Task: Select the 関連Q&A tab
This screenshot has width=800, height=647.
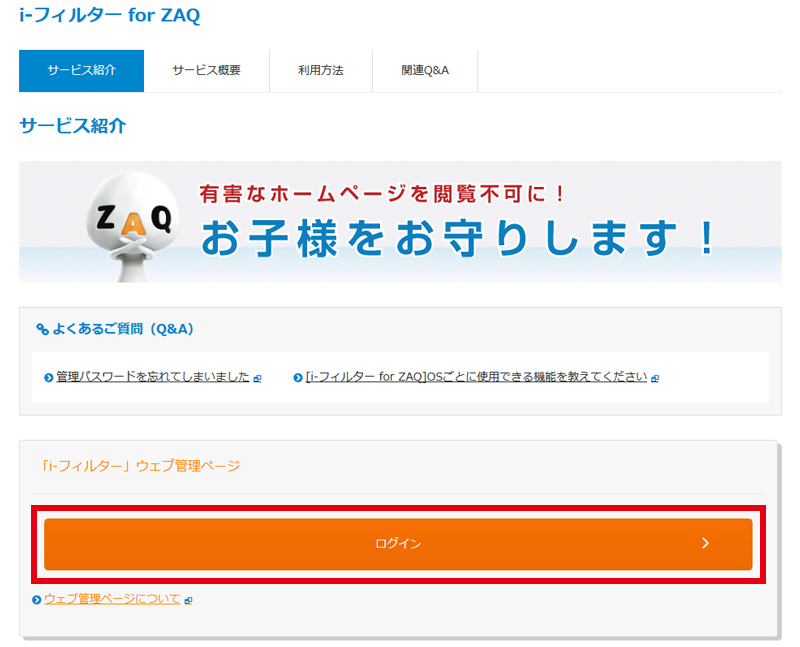Action: coord(425,71)
